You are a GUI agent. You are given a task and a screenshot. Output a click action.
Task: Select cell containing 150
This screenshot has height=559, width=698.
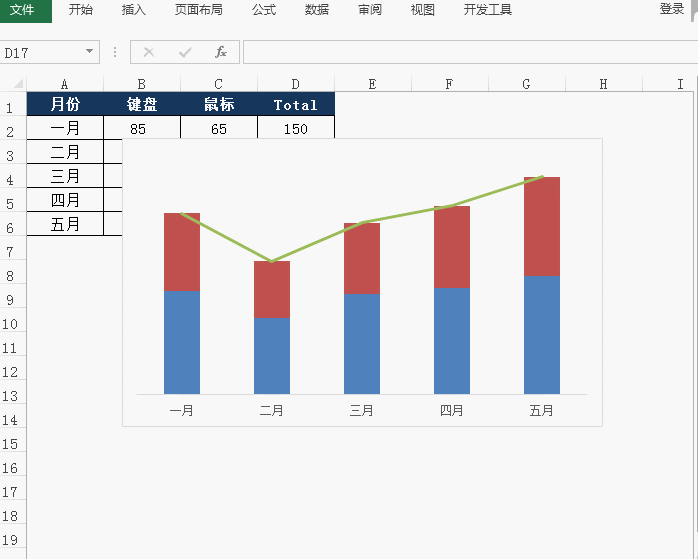click(x=296, y=128)
